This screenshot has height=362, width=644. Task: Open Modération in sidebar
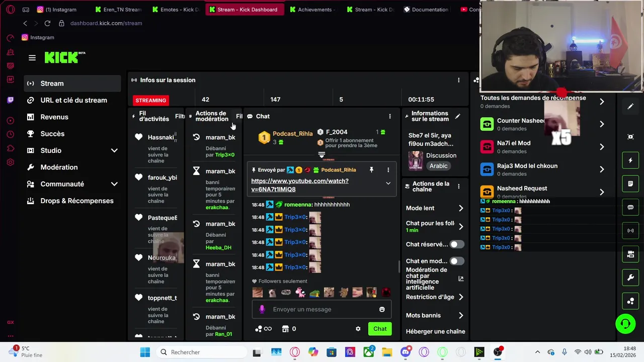[x=72, y=167]
